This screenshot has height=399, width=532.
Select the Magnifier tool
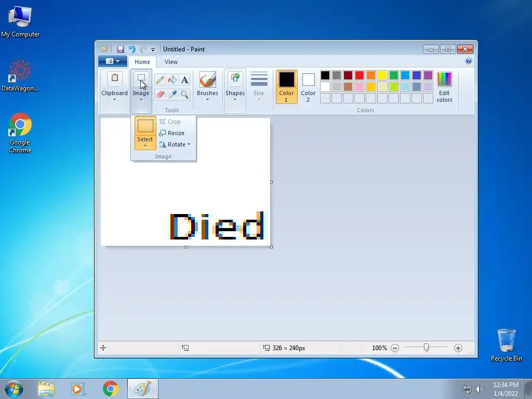pyautogui.click(x=184, y=94)
